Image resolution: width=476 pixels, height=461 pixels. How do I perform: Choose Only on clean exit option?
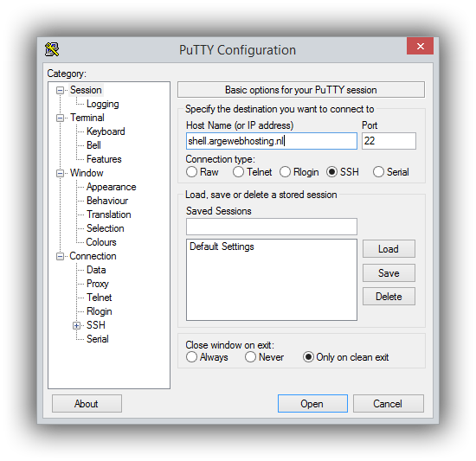pos(308,357)
